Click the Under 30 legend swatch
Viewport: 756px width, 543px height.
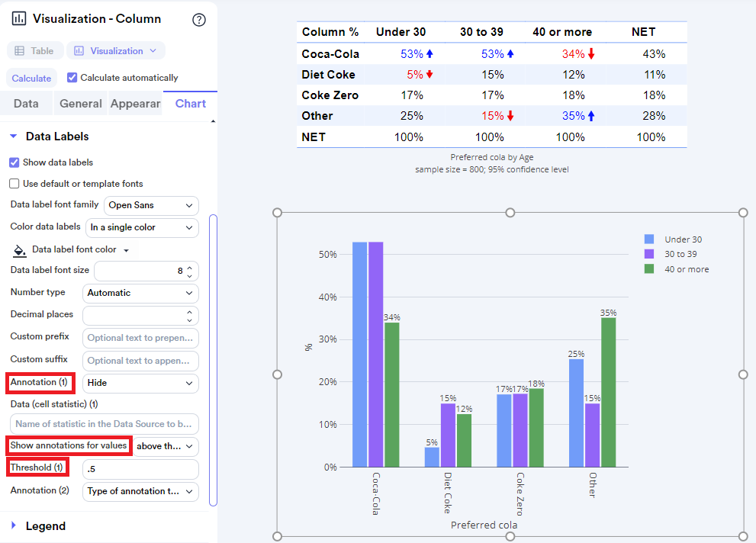[x=649, y=239]
